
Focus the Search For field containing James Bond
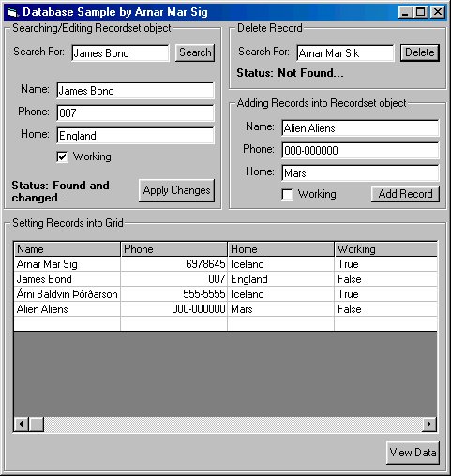coord(120,53)
